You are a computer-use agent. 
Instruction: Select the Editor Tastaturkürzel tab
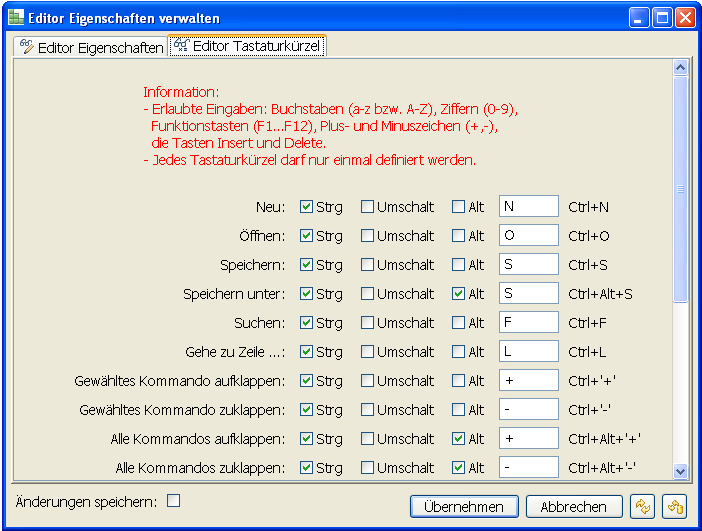(x=247, y=46)
